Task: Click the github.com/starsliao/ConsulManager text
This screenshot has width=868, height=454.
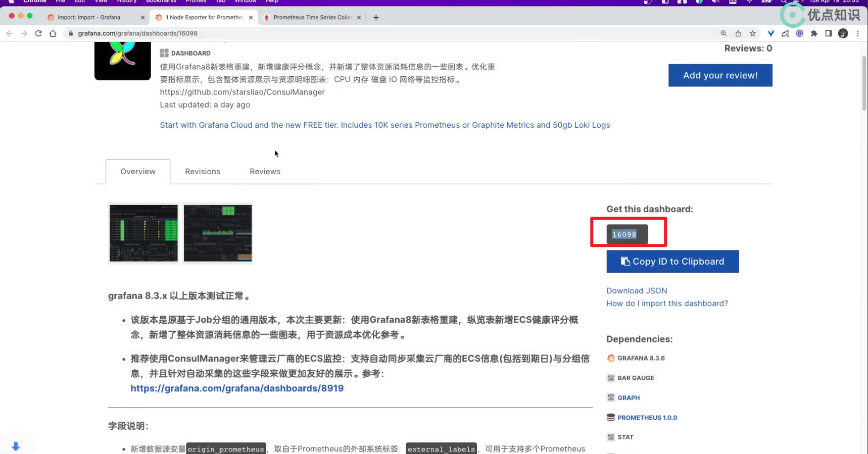Action: (x=243, y=92)
